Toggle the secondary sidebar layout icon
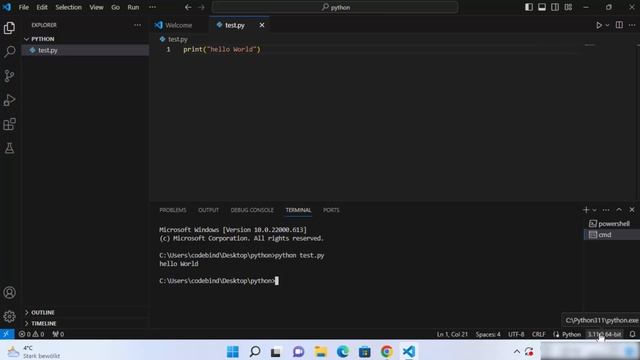Screen dimensions: 640x360 [x=555, y=7]
